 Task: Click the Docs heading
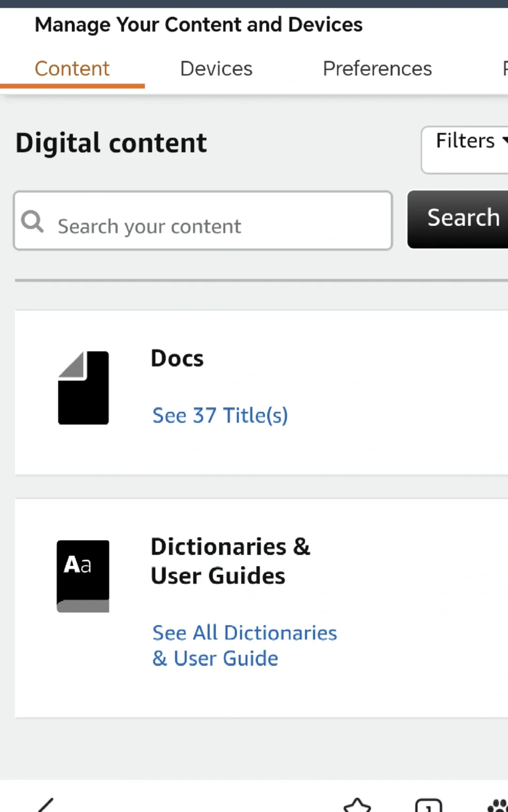(x=177, y=359)
